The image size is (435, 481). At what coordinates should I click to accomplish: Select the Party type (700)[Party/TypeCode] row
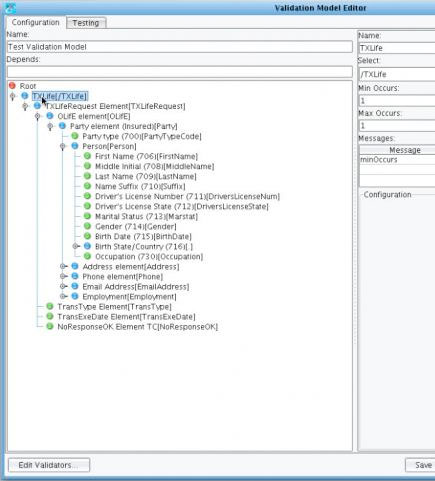tap(142, 136)
